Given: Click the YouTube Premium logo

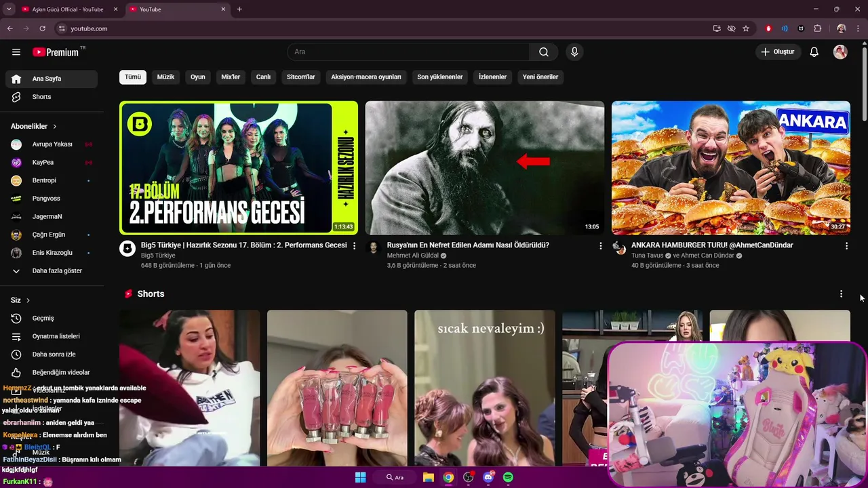Looking at the screenshot, I should coord(56,52).
